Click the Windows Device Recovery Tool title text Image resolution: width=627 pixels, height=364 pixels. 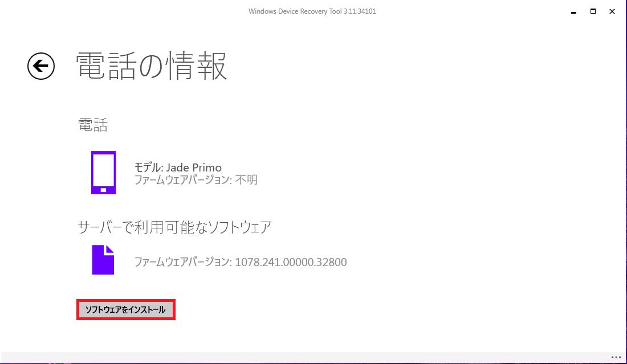312,11
